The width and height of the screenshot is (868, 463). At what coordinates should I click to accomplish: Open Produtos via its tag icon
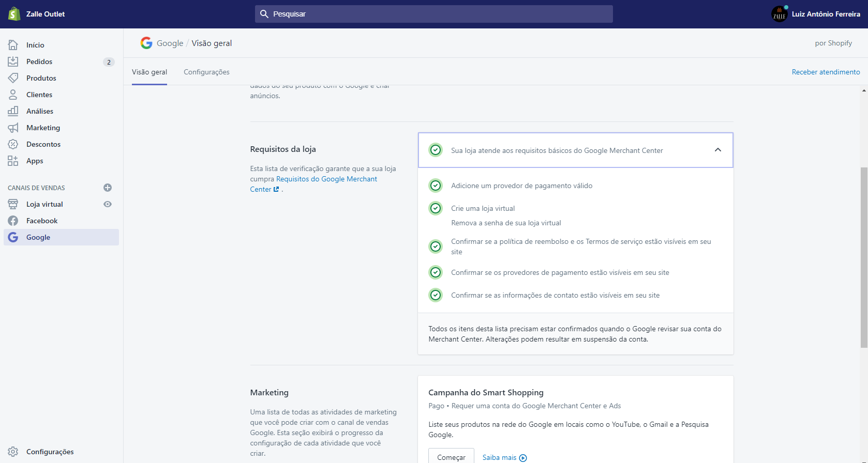(13, 78)
